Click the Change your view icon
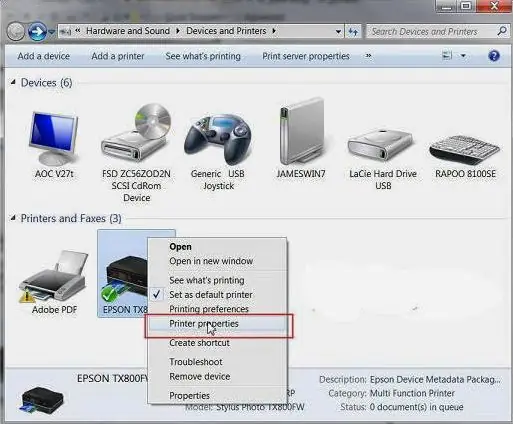The height and width of the screenshot is (424, 513). click(447, 56)
